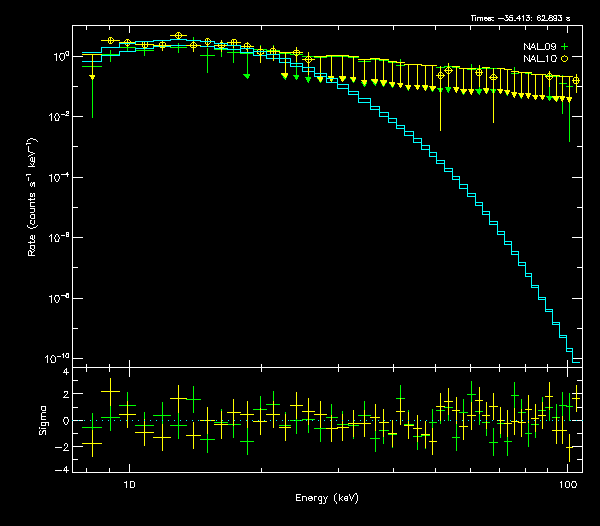600x526 pixels.
Task: Select the NAI_10 legend label
Action: click(538, 59)
